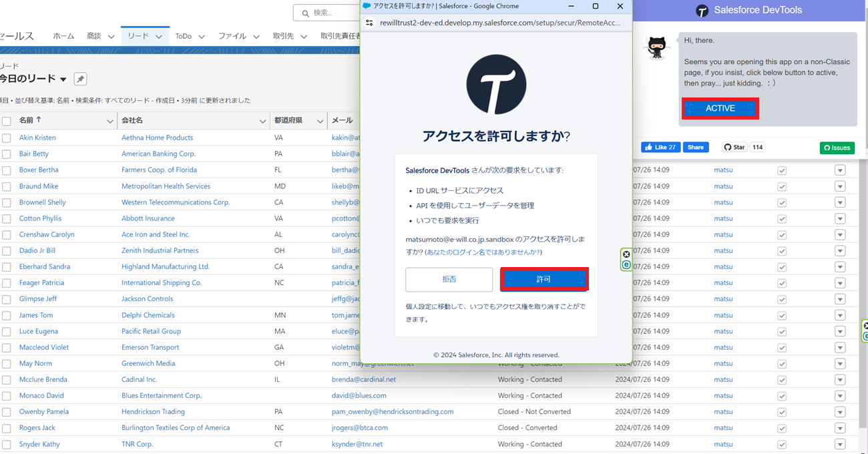Click the Octocat avatar in the DevTools panel
This screenshot has width=868, height=454.
click(x=657, y=48)
